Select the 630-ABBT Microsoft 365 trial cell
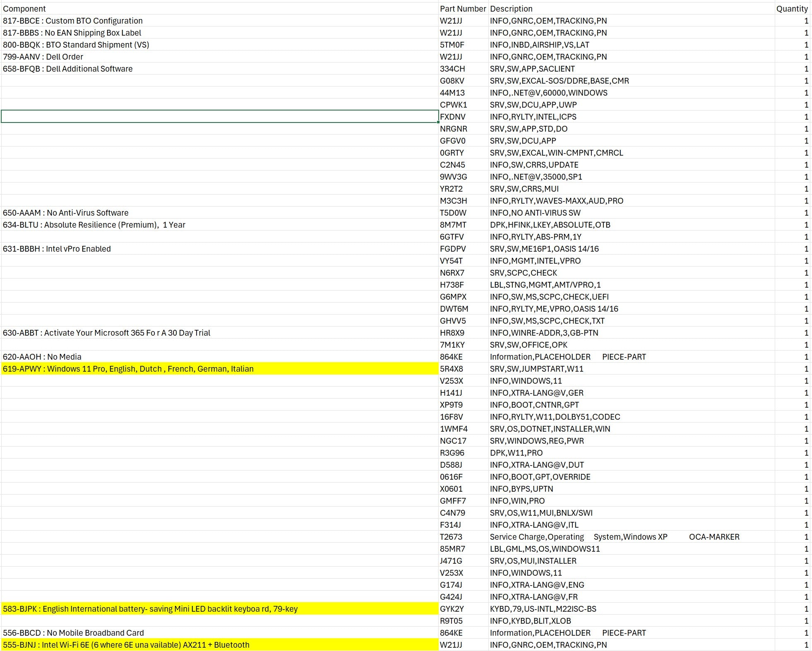 tap(219, 333)
